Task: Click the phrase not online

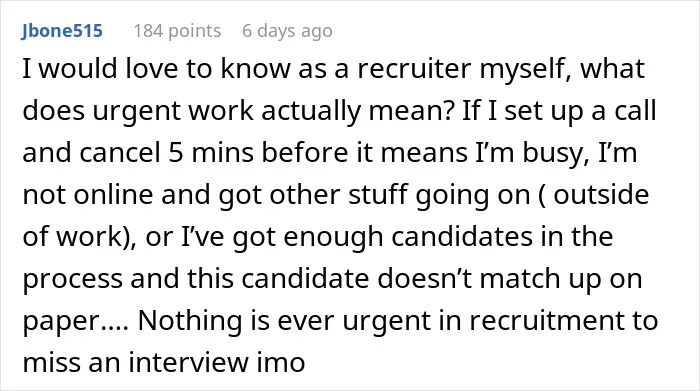Action: click(88, 195)
